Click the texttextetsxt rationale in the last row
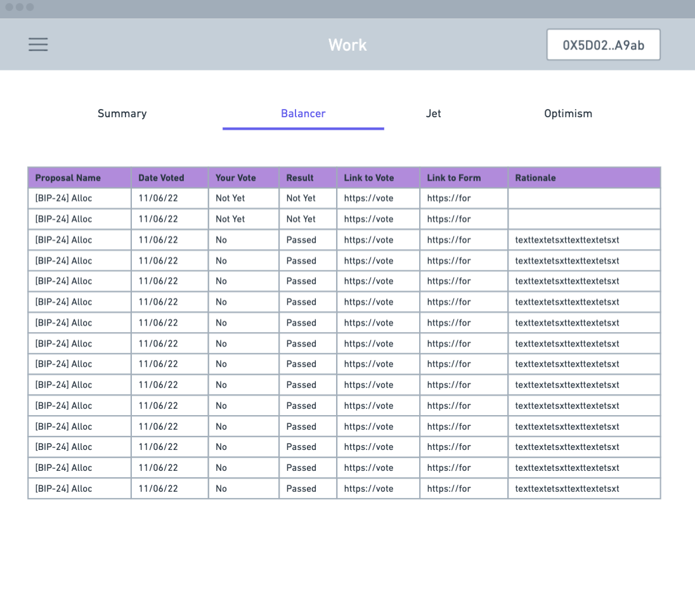Screen dimensions: 695x616 (567, 489)
